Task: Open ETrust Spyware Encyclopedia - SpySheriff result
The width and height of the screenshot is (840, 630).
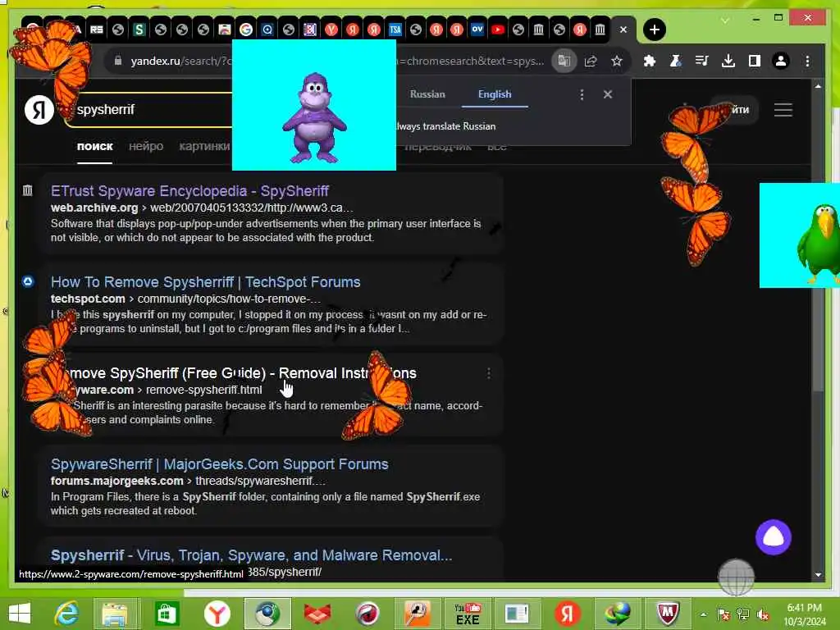Action: pyautogui.click(x=189, y=191)
